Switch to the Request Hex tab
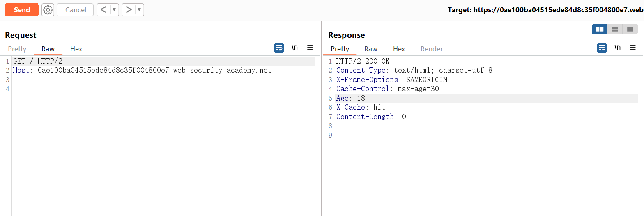Screen dimensions: 644x216 76,49
